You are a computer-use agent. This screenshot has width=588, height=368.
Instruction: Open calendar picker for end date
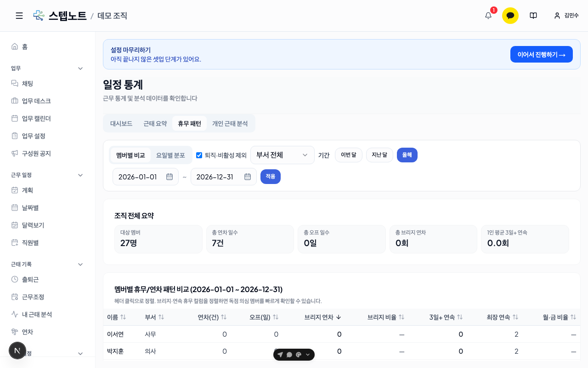point(248,177)
